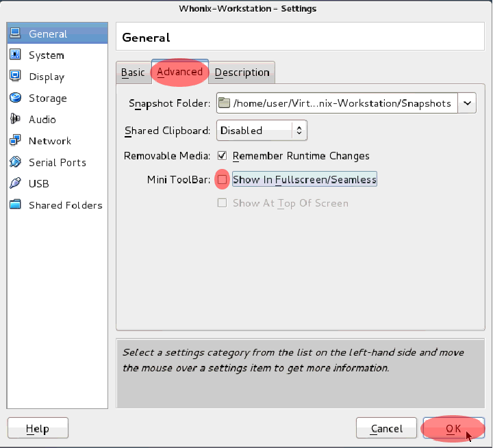Click the help text about settings category
This screenshot has width=493, height=448.
[x=293, y=360]
